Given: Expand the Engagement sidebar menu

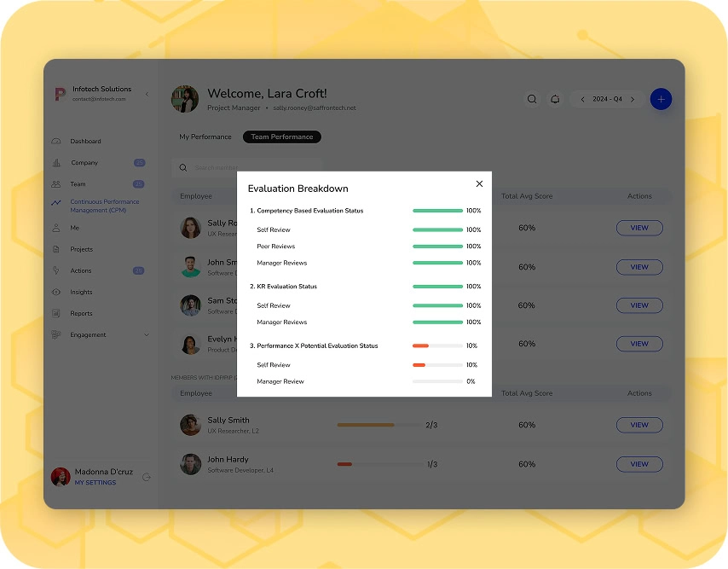Looking at the screenshot, I should (146, 335).
